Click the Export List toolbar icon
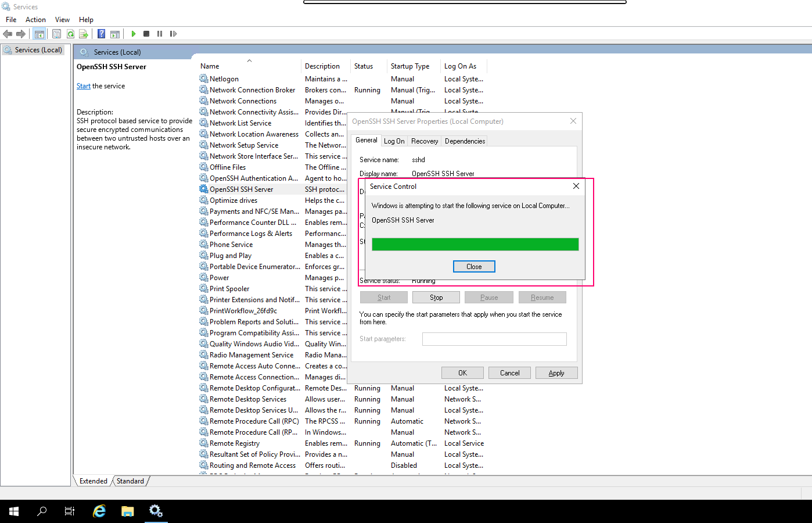This screenshot has height=523, width=812. point(84,34)
